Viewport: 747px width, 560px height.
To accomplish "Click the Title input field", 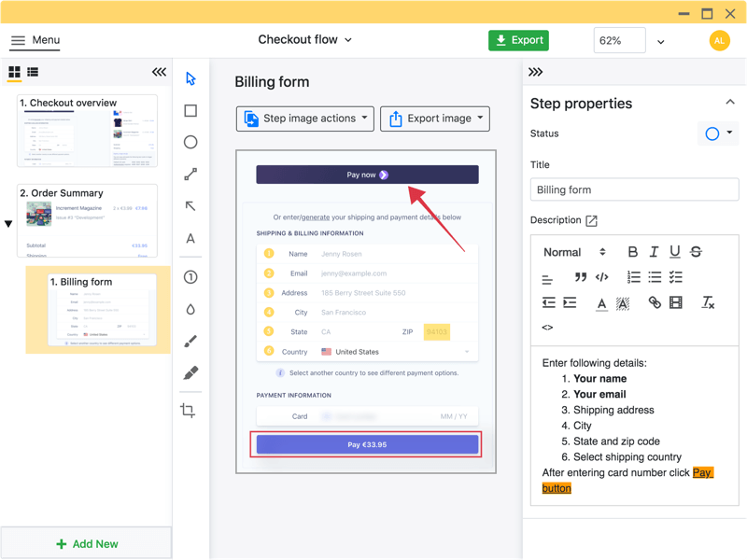I will tap(635, 189).
